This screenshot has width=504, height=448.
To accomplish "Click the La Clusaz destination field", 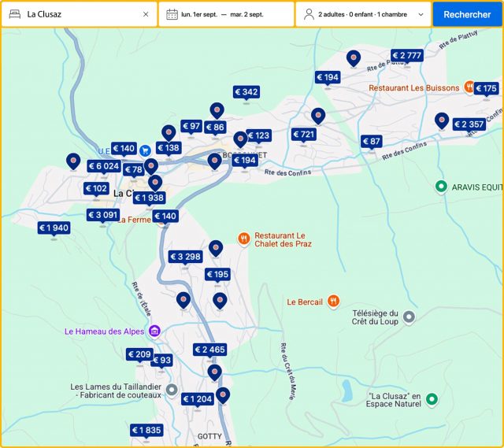I will [x=79, y=14].
